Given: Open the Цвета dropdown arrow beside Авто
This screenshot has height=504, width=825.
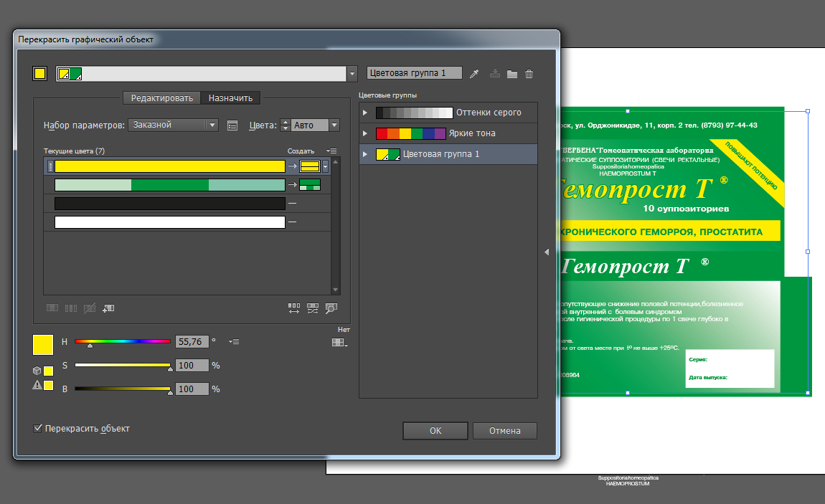Looking at the screenshot, I should pos(334,125).
